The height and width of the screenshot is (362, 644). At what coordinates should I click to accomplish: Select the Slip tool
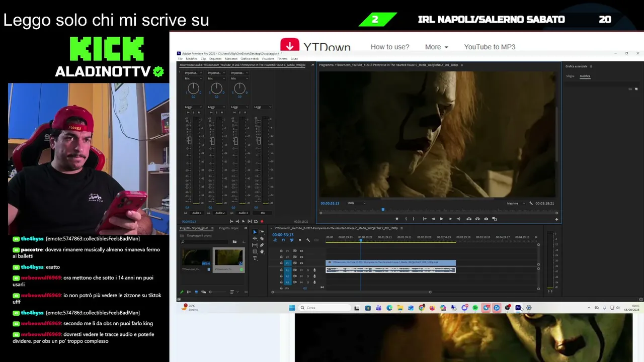tap(255, 245)
